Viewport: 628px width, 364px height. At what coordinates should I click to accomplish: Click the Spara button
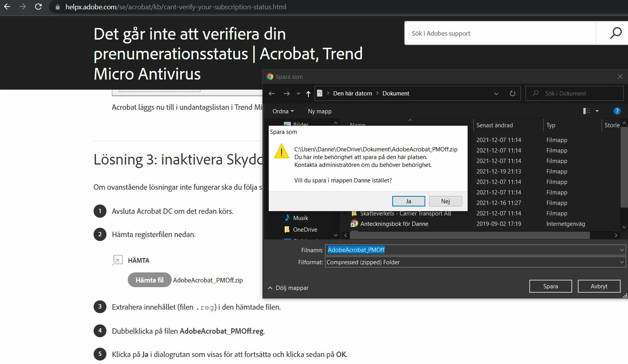(550, 286)
